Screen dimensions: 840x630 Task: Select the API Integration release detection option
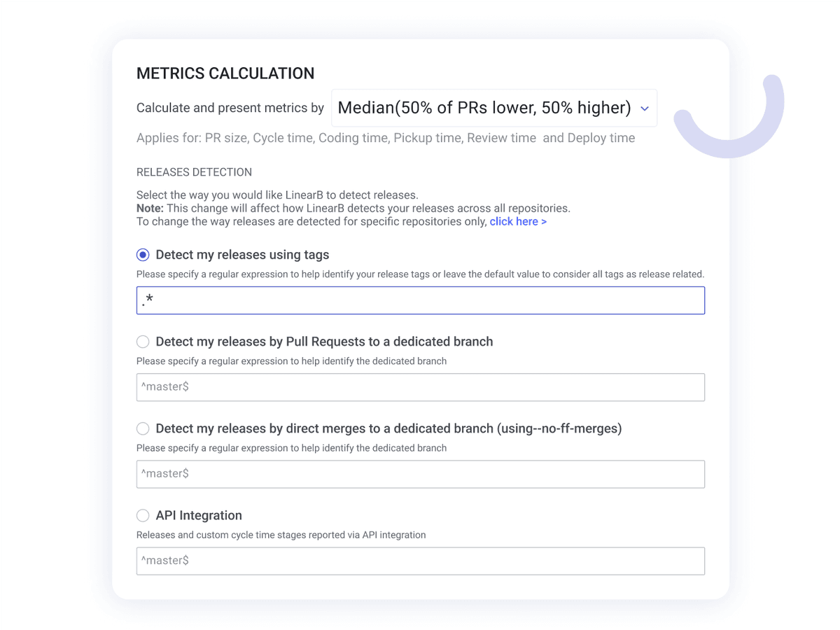[x=143, y=515]
